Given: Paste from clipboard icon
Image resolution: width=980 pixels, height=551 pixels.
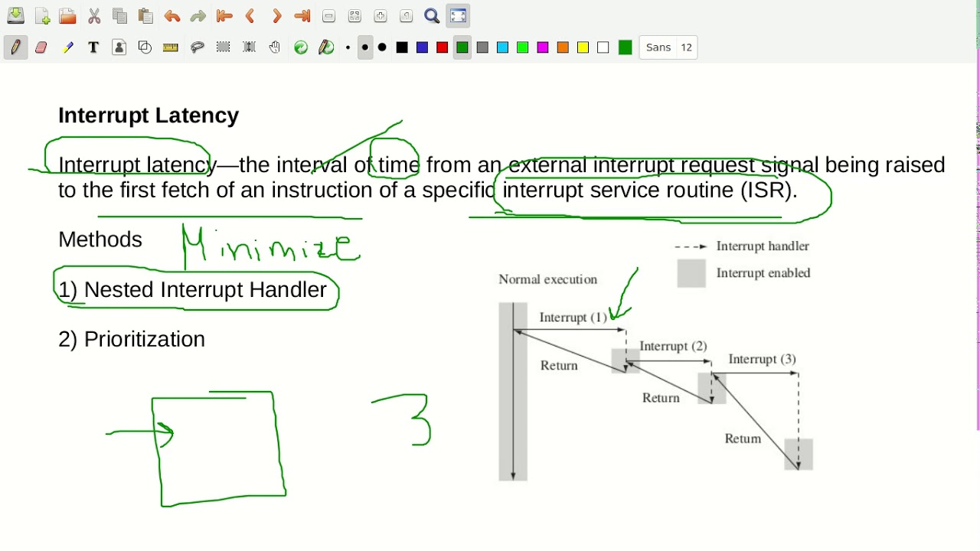Looking at the screenshot, I should tap(145, 16).
